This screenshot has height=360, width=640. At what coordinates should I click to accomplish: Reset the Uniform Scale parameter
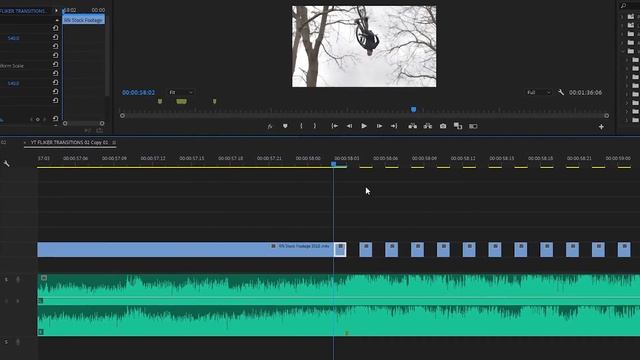(x=56, y=64)
